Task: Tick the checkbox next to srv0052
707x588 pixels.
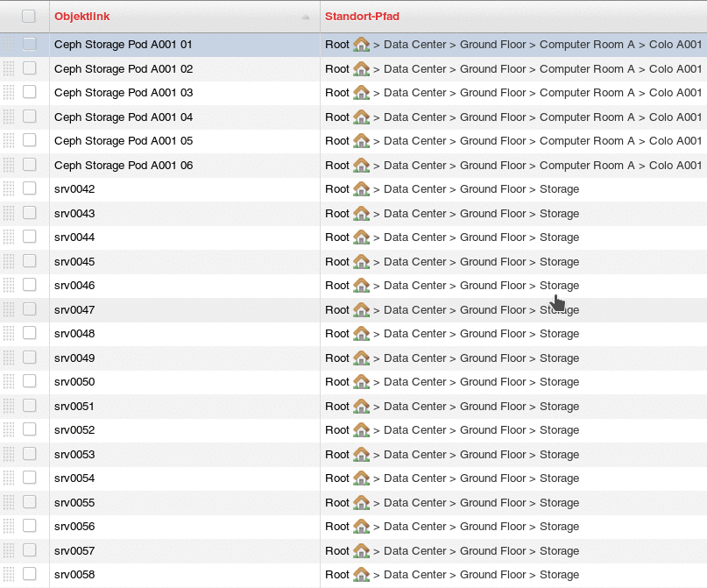Action: 29,430
